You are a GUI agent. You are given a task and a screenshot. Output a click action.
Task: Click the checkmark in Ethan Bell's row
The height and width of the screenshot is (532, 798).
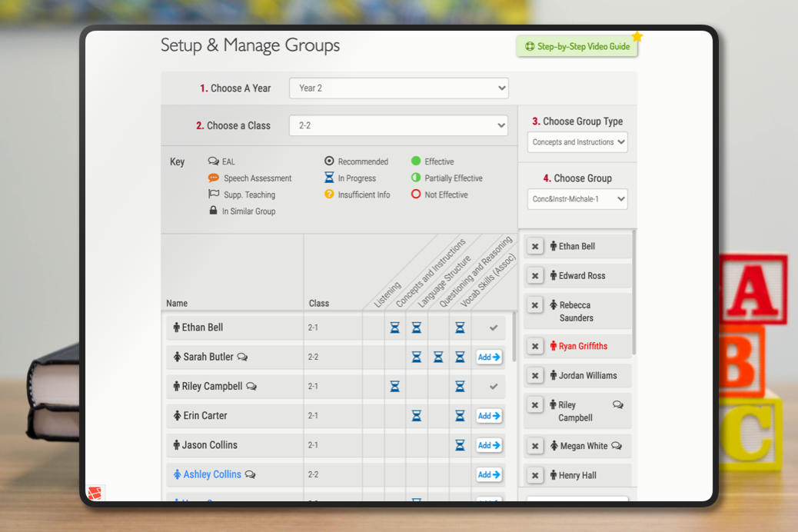(494, 328)
